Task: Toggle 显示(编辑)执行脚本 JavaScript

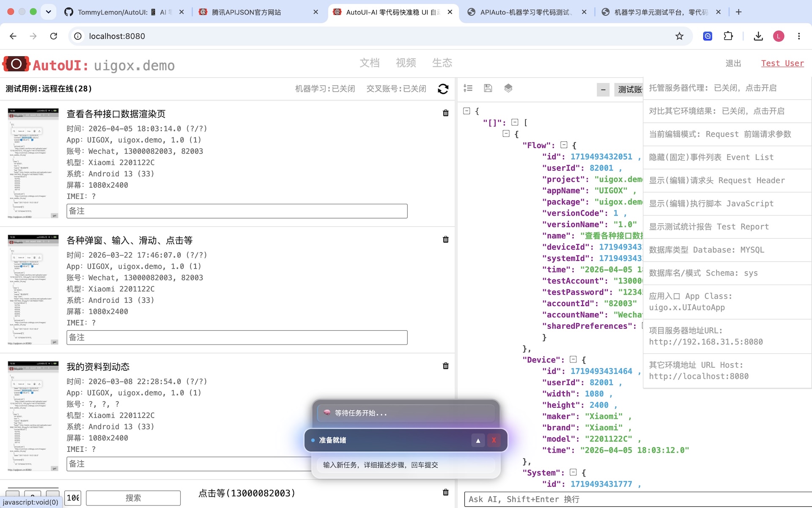Action: pyautogui.click(x=727, y=204)
